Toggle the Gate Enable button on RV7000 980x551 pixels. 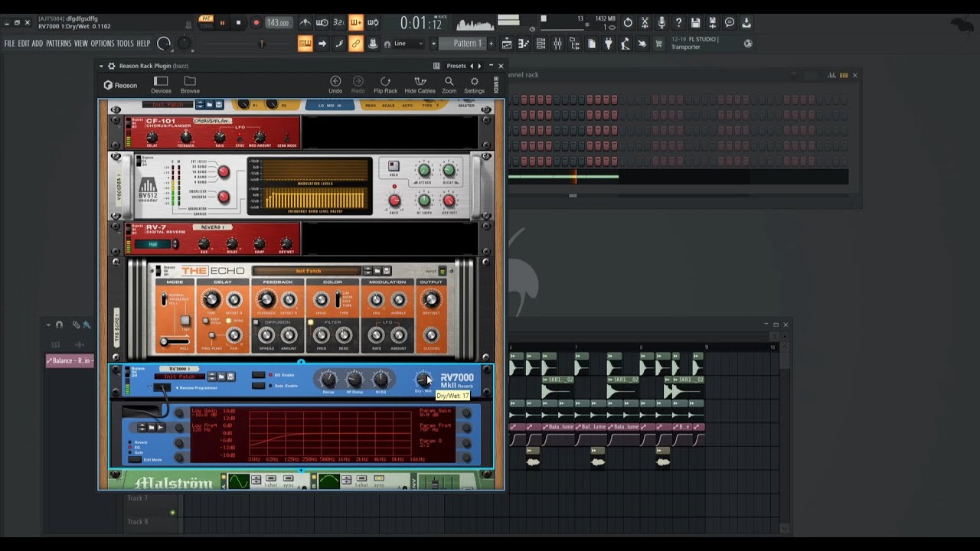(x=259, y=385)
